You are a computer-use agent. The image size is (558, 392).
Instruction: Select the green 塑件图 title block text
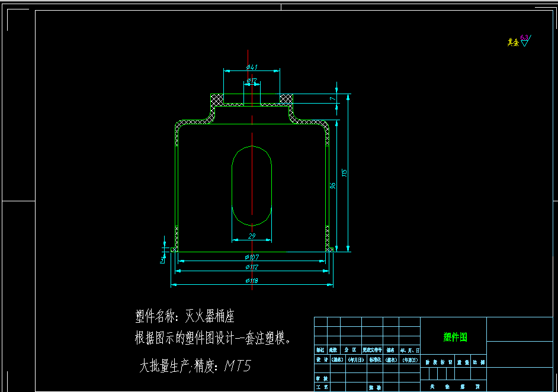pos(456,336)
